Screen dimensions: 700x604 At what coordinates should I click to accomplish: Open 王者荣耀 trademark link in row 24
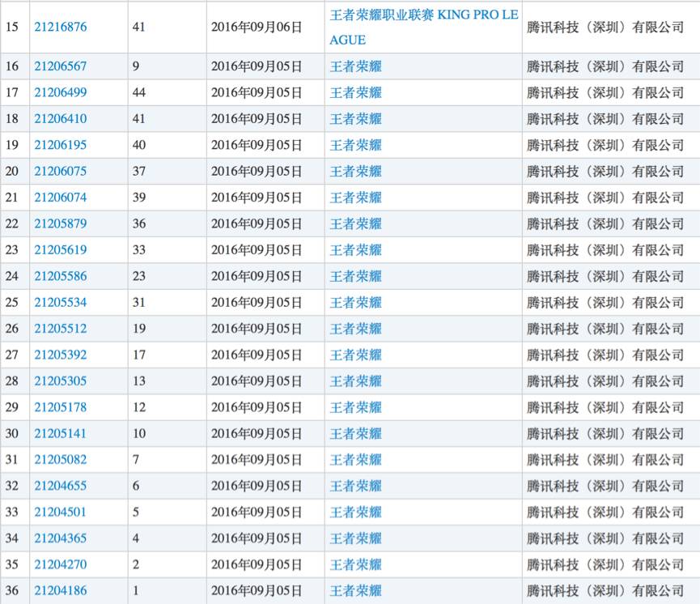point(356,277)
